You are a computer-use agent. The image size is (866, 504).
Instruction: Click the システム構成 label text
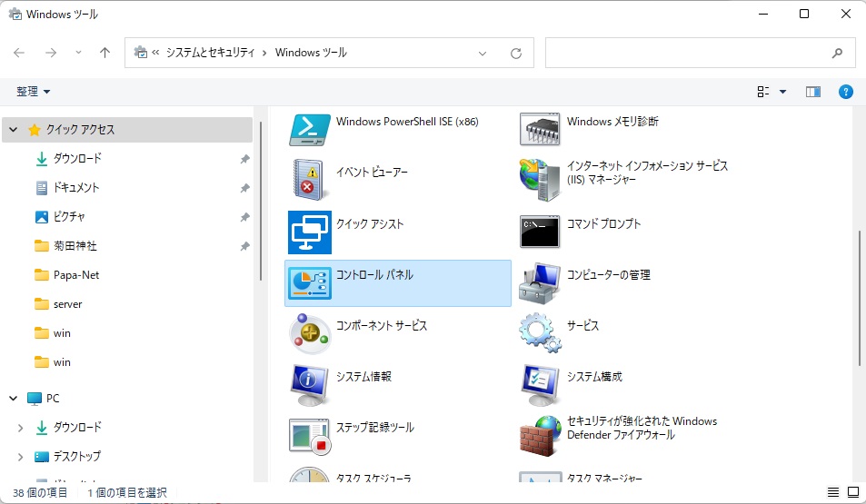point(595,377)
